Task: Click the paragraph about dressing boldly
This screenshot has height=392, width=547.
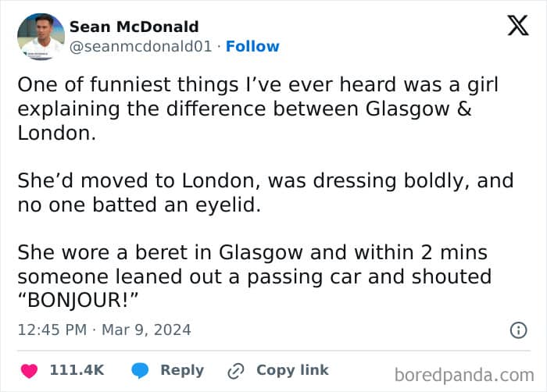Action: pyautogui.click(x=266, y=193)
